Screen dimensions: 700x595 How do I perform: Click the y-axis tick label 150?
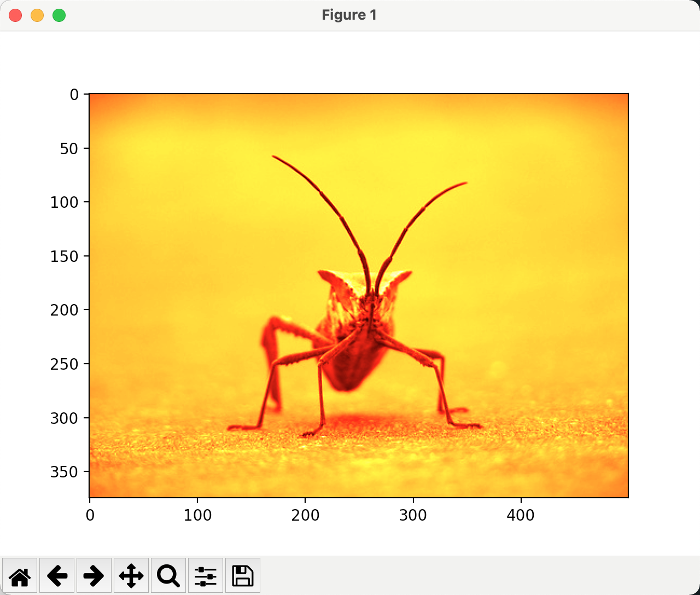point(65,256)
